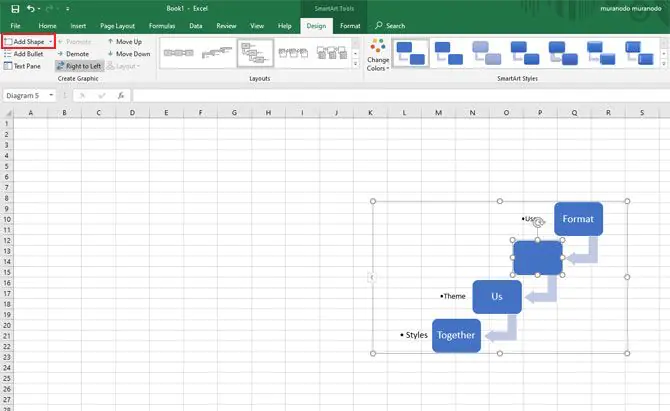Screen dimensions: 670x411
Task: Select the fifth layout thumbnail in gallery
Action: [x=332, y=53]
